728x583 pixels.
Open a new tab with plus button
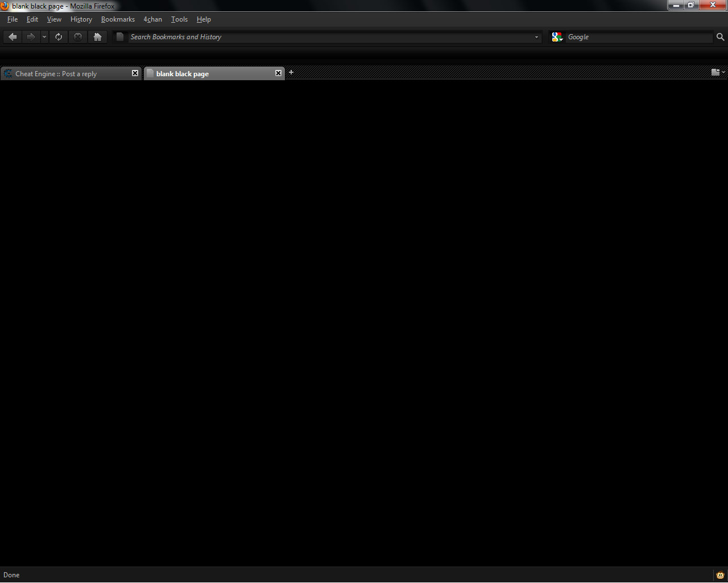pyautogui.click(x=291, y=72)
